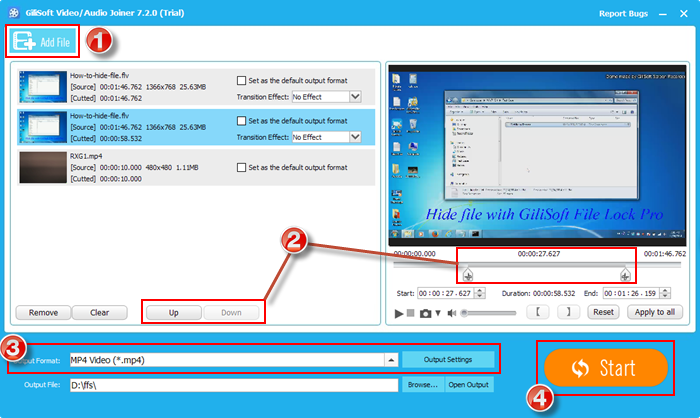The image size is (700, 418).
Task: Check default output format for first file
Action: coord(241,82)
